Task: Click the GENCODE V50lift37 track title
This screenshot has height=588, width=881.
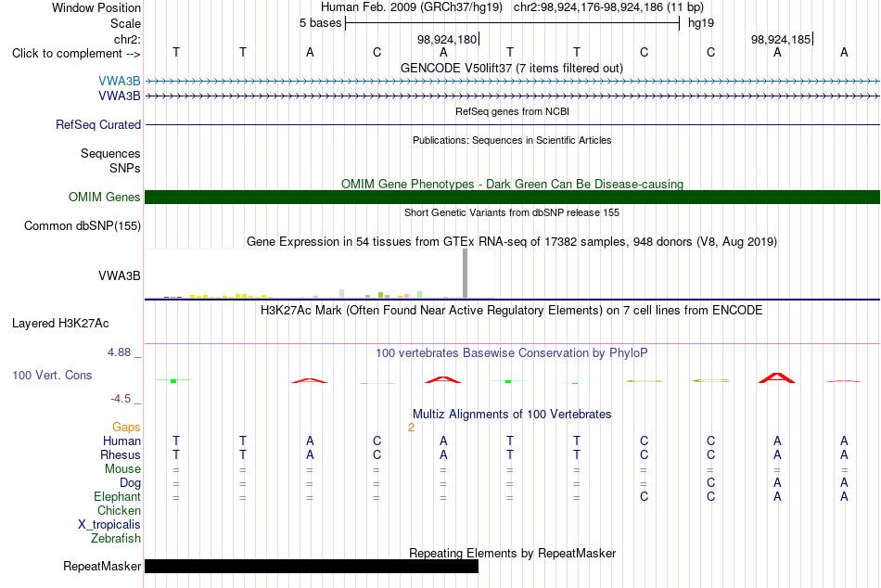Action: [512, 68]
